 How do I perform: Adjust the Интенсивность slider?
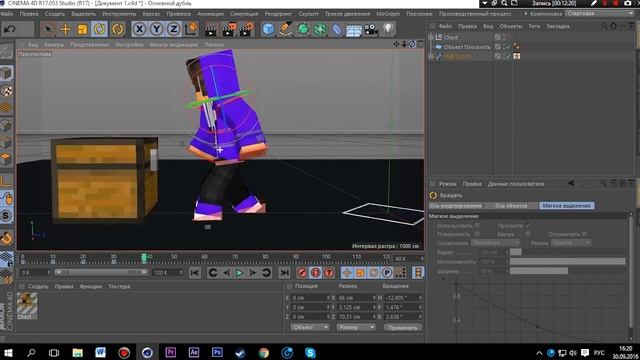coord(567,261)
